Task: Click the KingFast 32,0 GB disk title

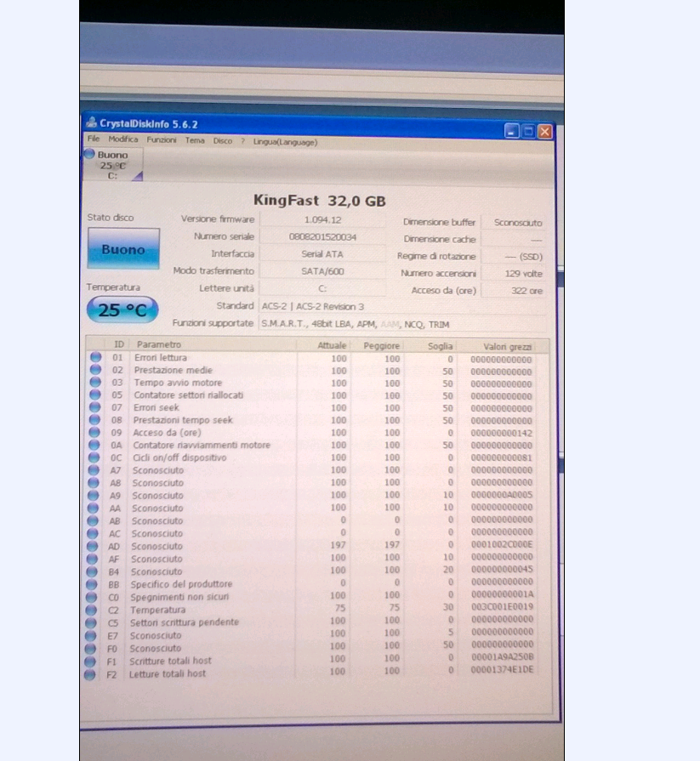Action: click(x=320, y=200)
